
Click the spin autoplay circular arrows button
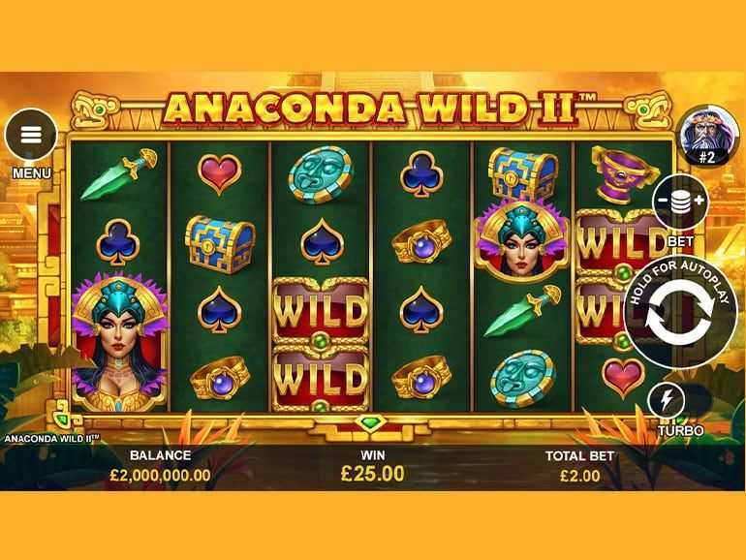[x=680, y=312]
